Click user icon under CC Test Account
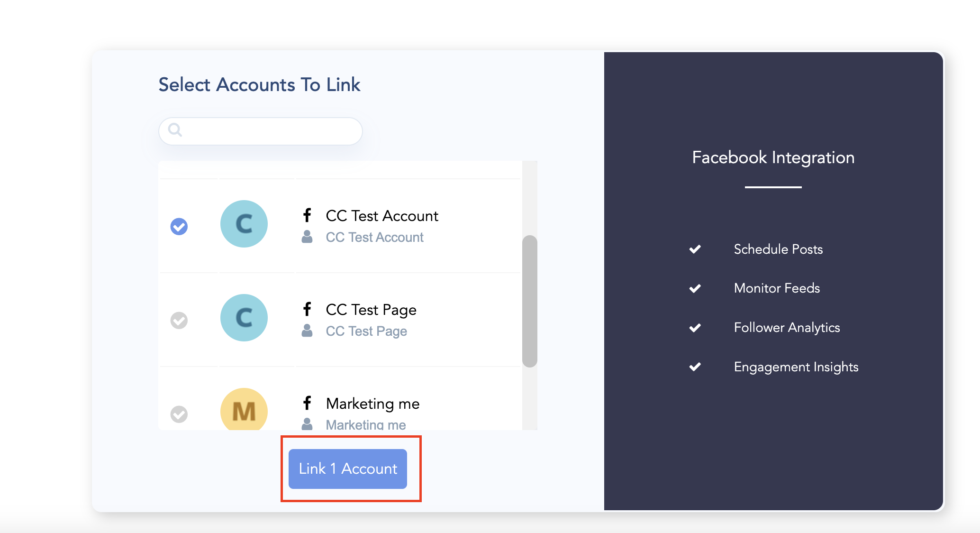Viewport: 980px width, 533px height. 307,237
